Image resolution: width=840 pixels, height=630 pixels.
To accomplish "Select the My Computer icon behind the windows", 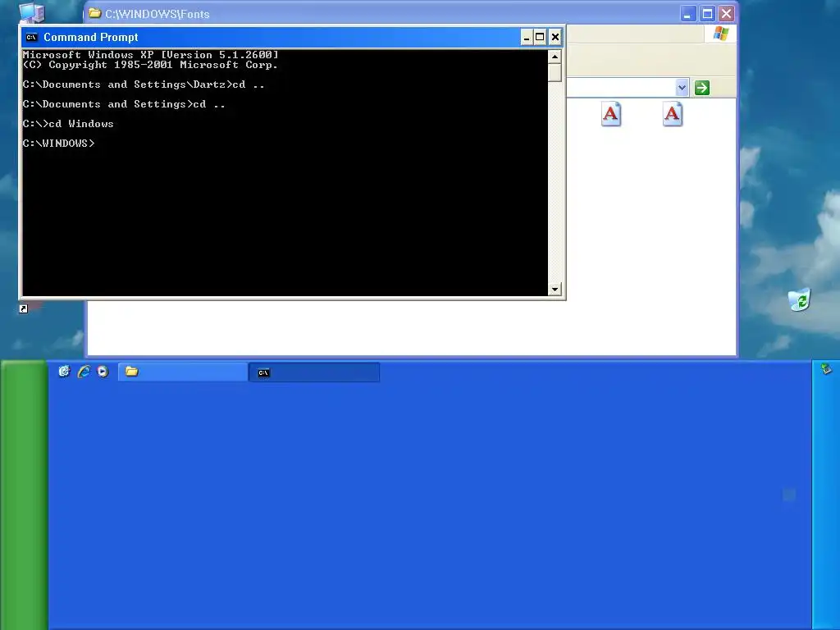I will point(32,12).
